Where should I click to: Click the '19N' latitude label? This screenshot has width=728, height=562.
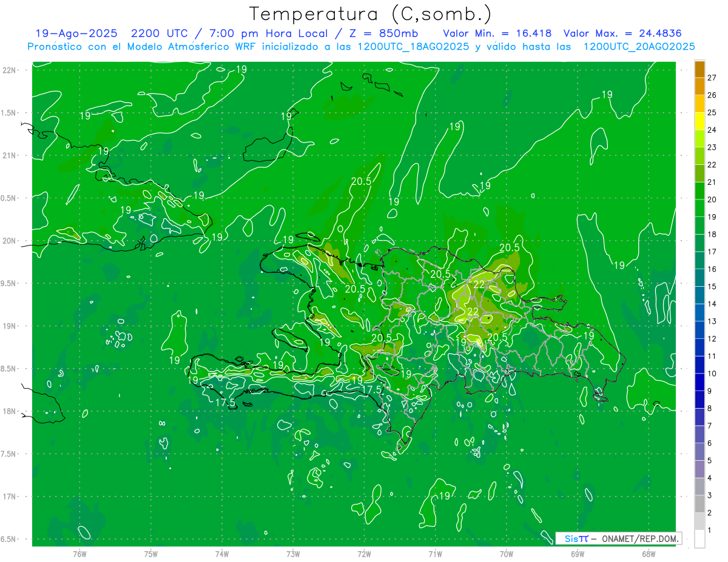(x=10, y=326)
